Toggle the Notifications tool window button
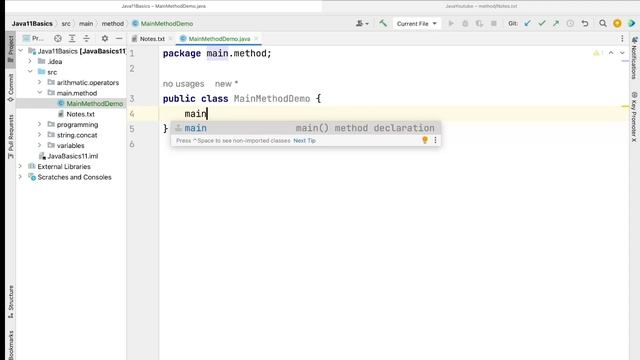The image size is (640, 360). tap(634, 58)
